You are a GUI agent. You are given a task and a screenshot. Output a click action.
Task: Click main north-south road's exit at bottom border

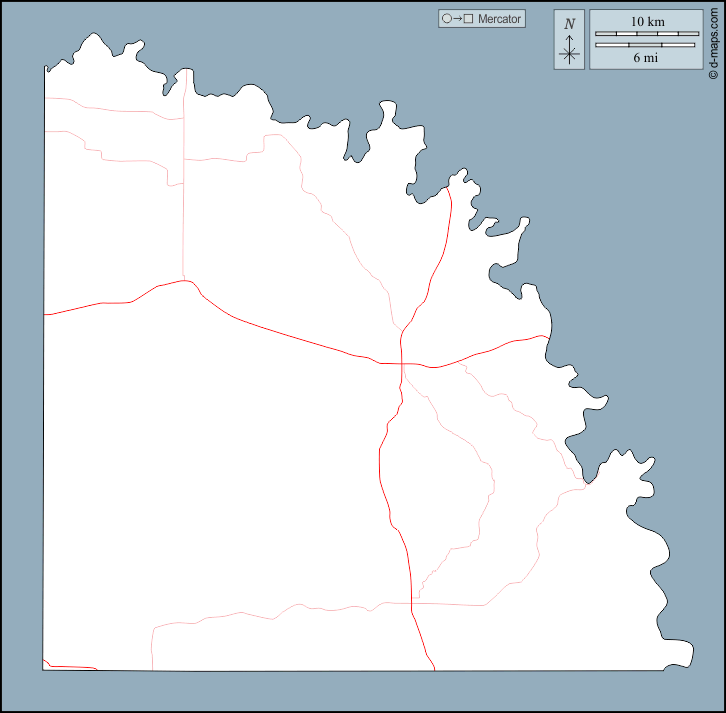pyautogui.click(x=433, y=669)
